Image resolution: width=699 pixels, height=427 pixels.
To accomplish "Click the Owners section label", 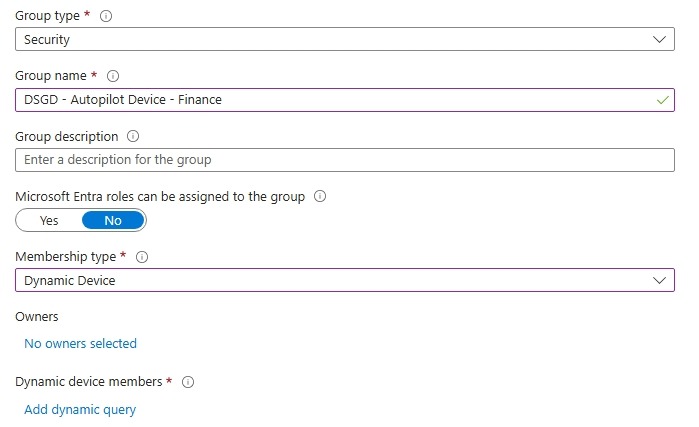I will pyautogui.click(x=37, y=316).
